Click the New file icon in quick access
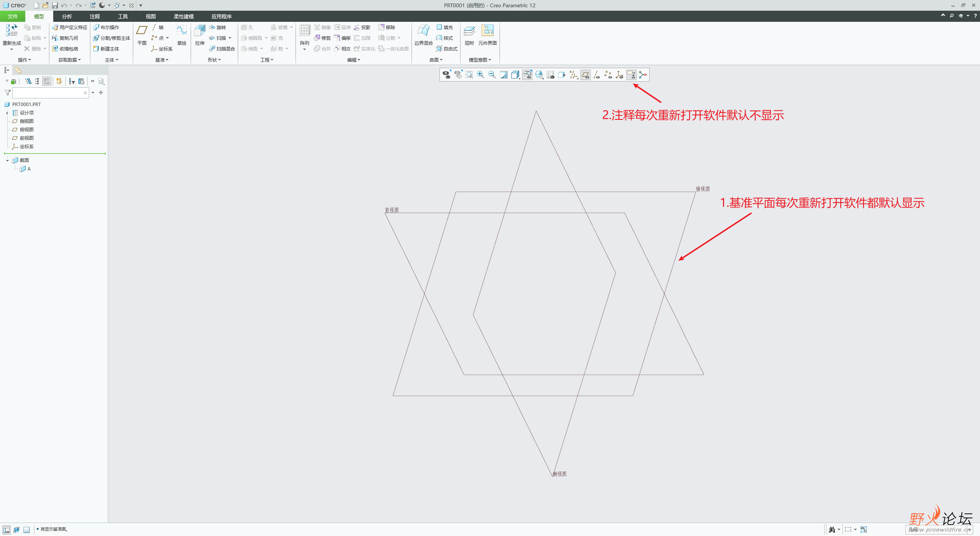Screen dimensions: 980x536 pos(36,5)
